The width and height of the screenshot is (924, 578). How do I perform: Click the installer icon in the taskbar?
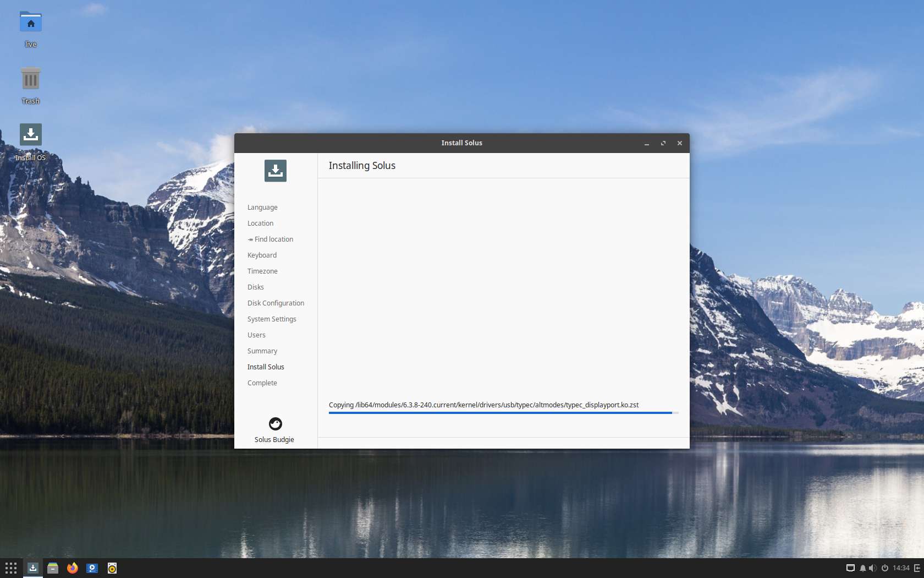[33, 568]
